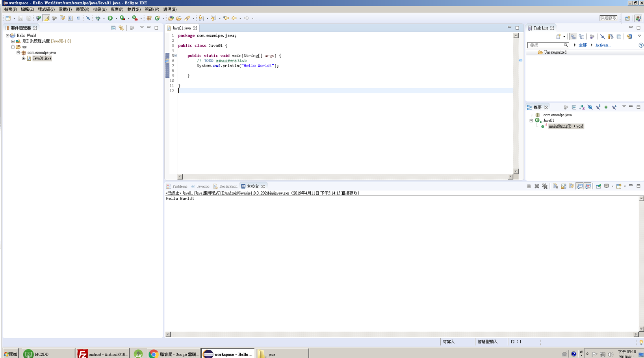Toggle Hide Static Members in Outline

598,107
